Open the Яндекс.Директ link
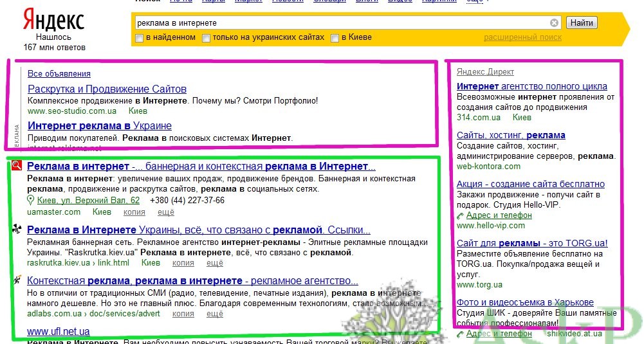The image size is (644, 344). (486, 72)
